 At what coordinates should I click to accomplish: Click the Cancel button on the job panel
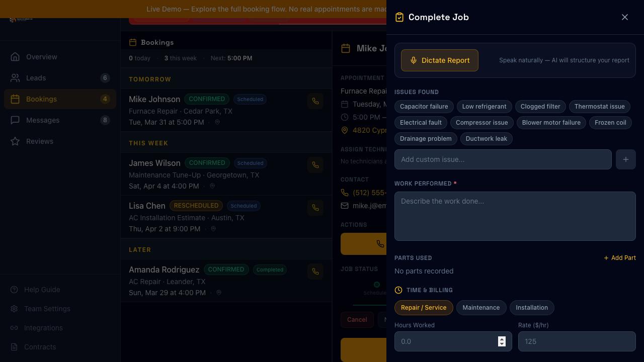pyautogui.click(x=357, y=320)
